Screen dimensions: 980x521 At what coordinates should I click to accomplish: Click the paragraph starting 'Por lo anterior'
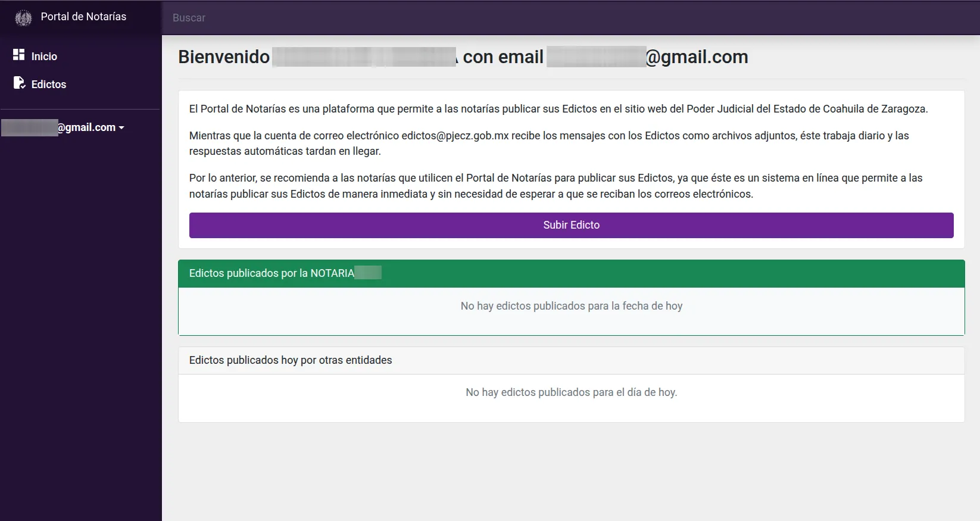555,186
